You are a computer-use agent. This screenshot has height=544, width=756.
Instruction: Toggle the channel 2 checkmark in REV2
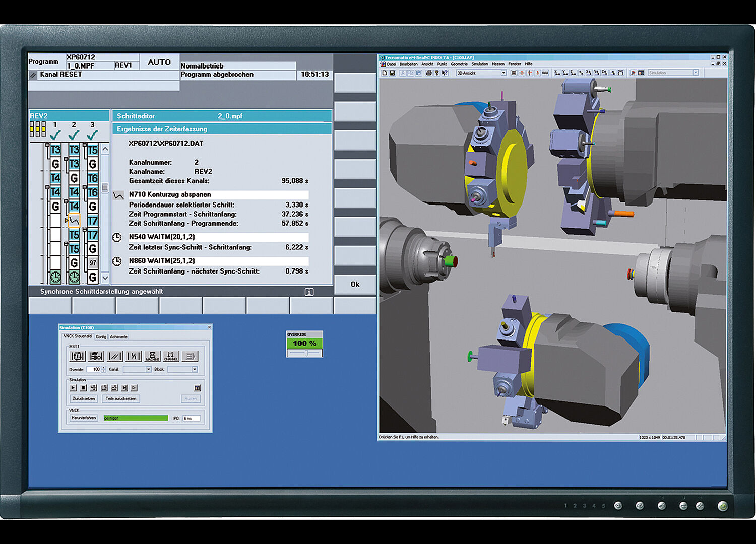coord(74,135)
